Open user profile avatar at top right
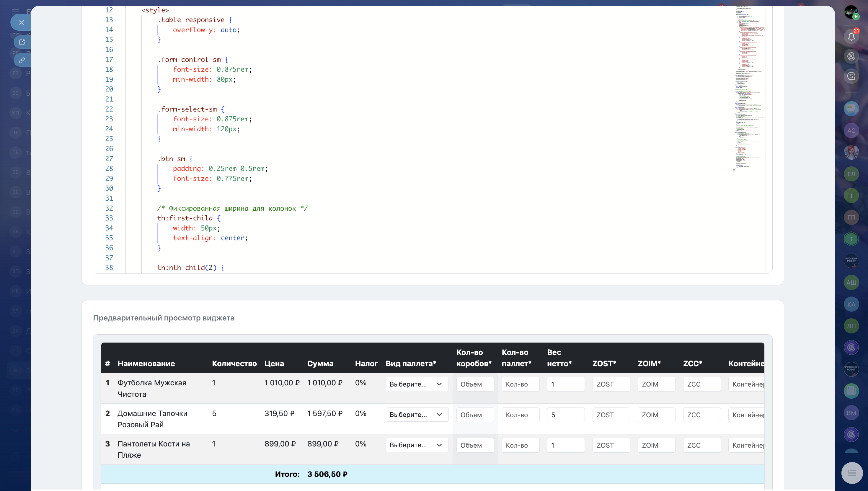The image size is (868, 491). (851, 13)
